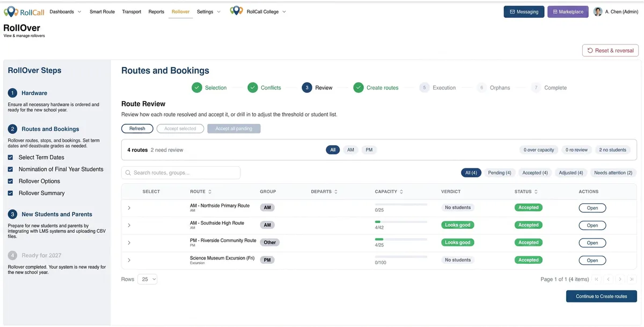Open the Southside High Route row
The width and height of the screenshot is (644, 327).
[592, 225]
